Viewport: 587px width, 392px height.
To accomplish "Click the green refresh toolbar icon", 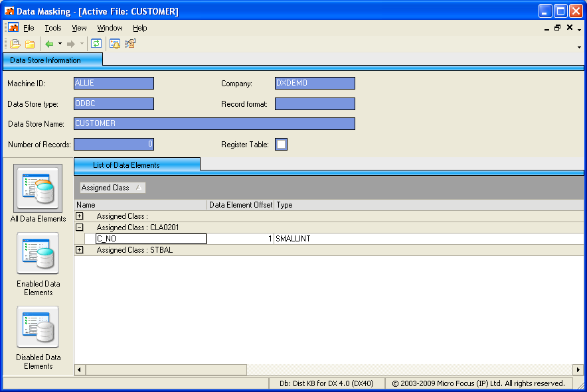I will pos(96,44).
